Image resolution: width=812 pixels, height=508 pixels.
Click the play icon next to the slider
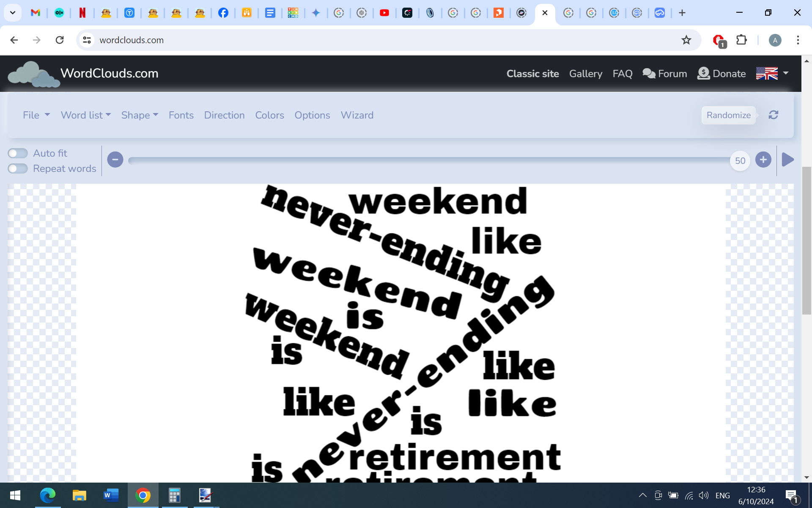click(787, 160)
